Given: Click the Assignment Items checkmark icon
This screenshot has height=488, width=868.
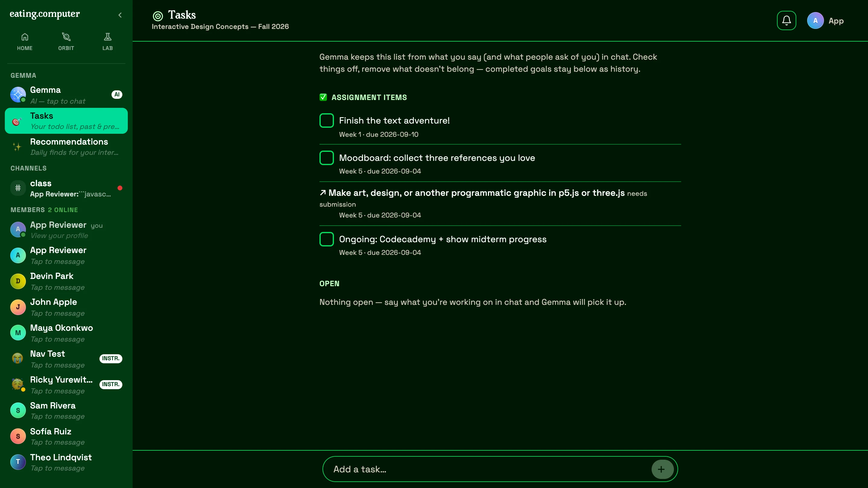Looking at the screenshot, I should click(x=323, y=97).
